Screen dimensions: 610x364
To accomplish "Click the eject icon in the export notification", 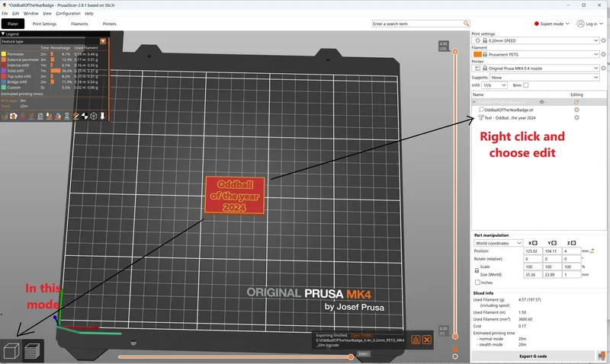I will (416, 340).
